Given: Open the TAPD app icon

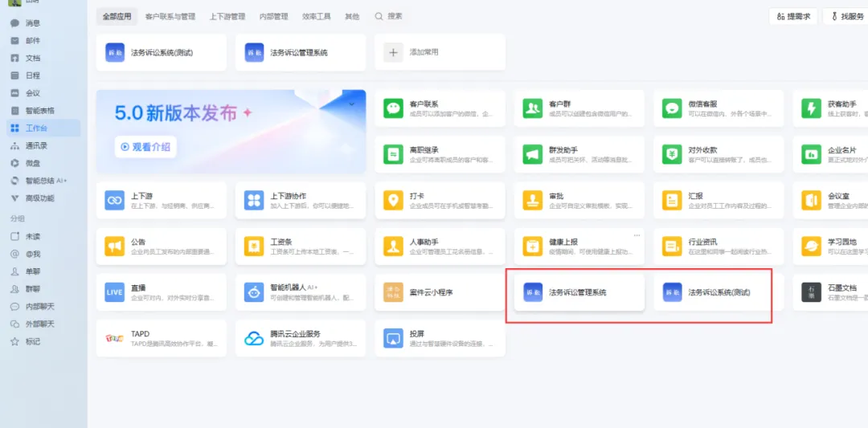Looking at the screenshot, I should (x=115, y=338).
